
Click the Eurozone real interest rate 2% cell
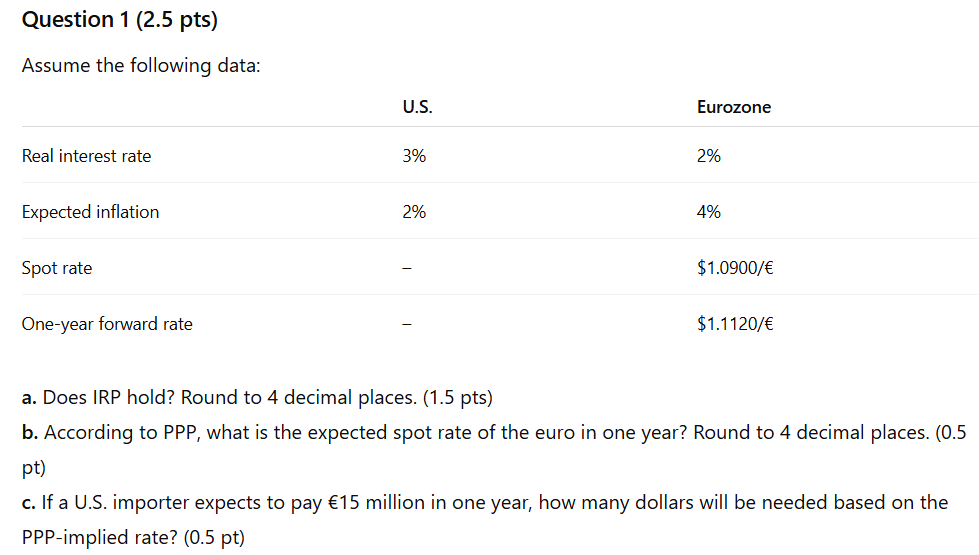(x=709, y=156)
